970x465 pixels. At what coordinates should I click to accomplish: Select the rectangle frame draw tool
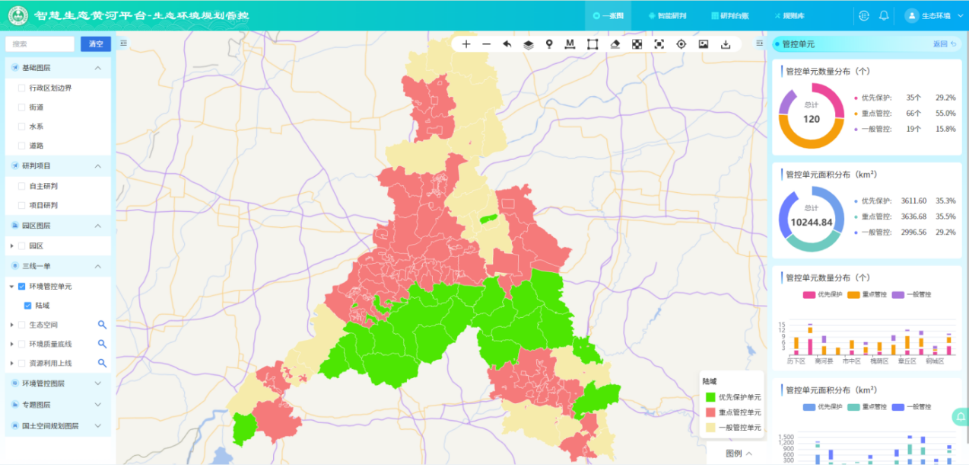click(x=592, y=44)
